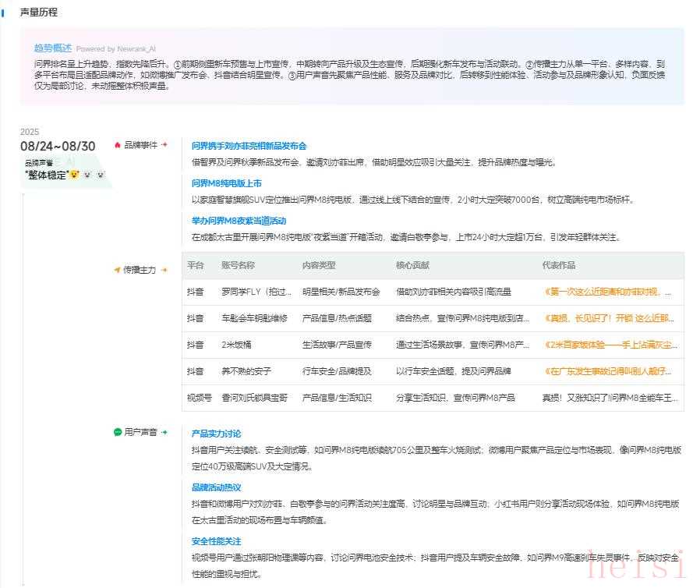Click the yellow emoji next to 整体稳定
This screenshot has height=588, width=700.
[x=74, y=175]
